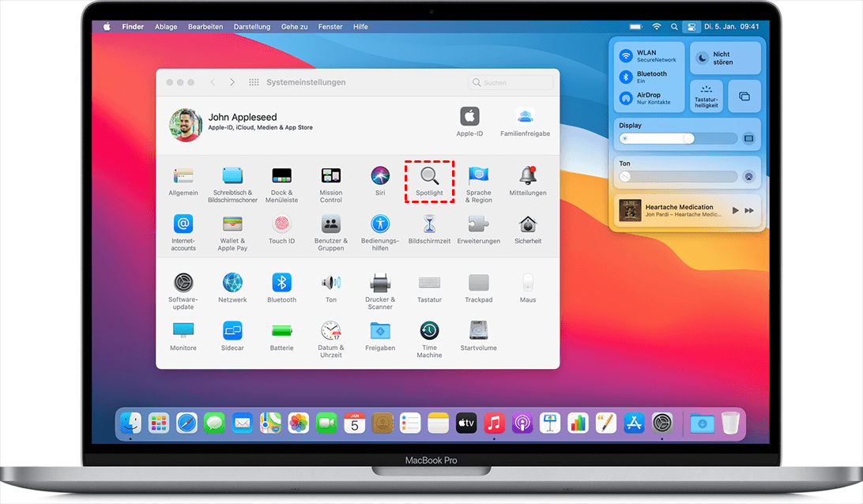Play the Heartache Medication track
863x504 pixels.
tap(735, 211)
